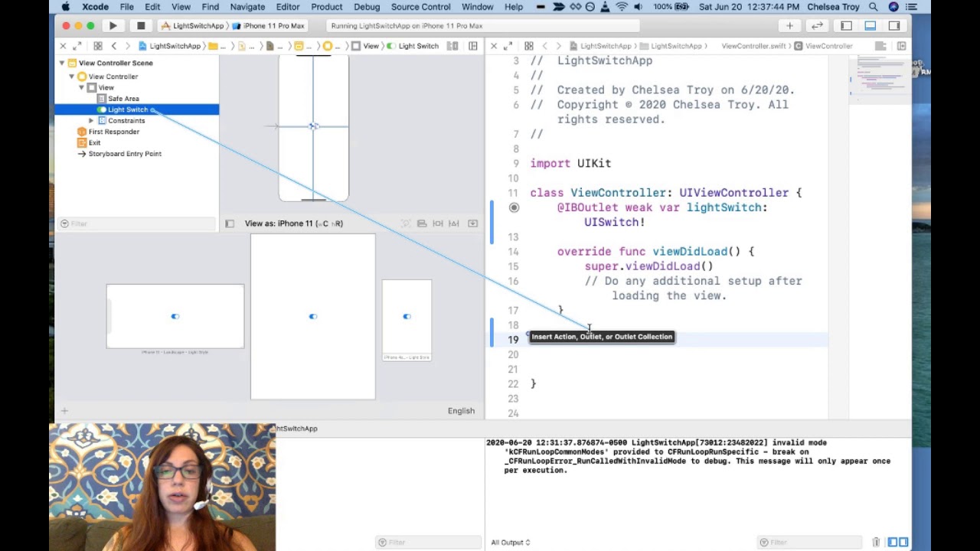
Task: Go back in code editor history
Action: click(544, 46)
